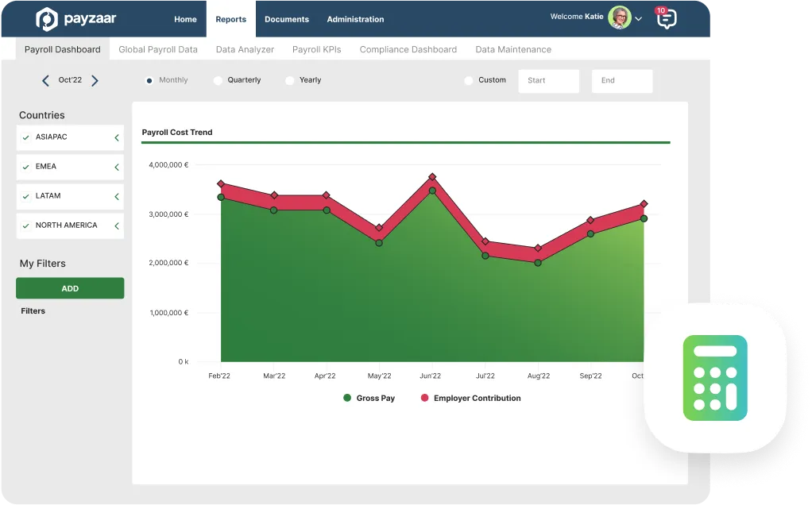This screenshot has height=505, width=812.
Task: Advance to the next month arrow
Action: click(95, 80)
